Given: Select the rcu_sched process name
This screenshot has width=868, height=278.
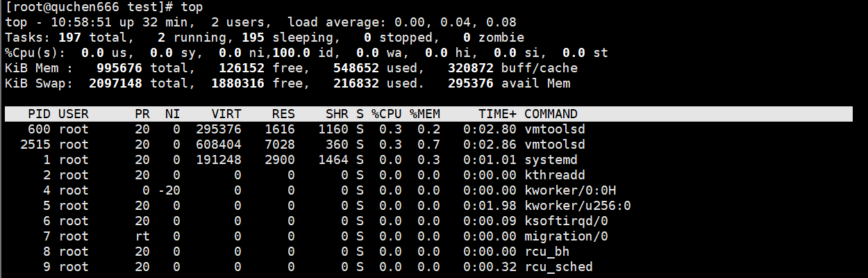Looking at the screenshot, I should (x=558, y=267).
